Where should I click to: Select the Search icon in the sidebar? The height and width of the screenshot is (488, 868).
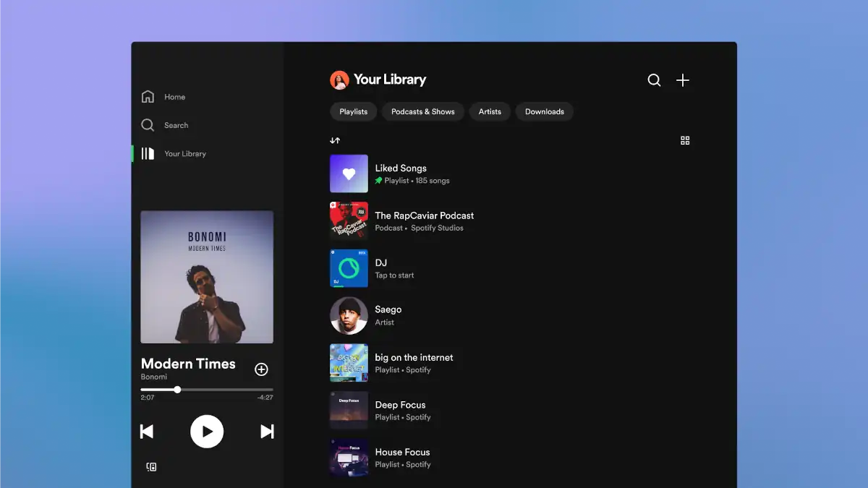148,125
